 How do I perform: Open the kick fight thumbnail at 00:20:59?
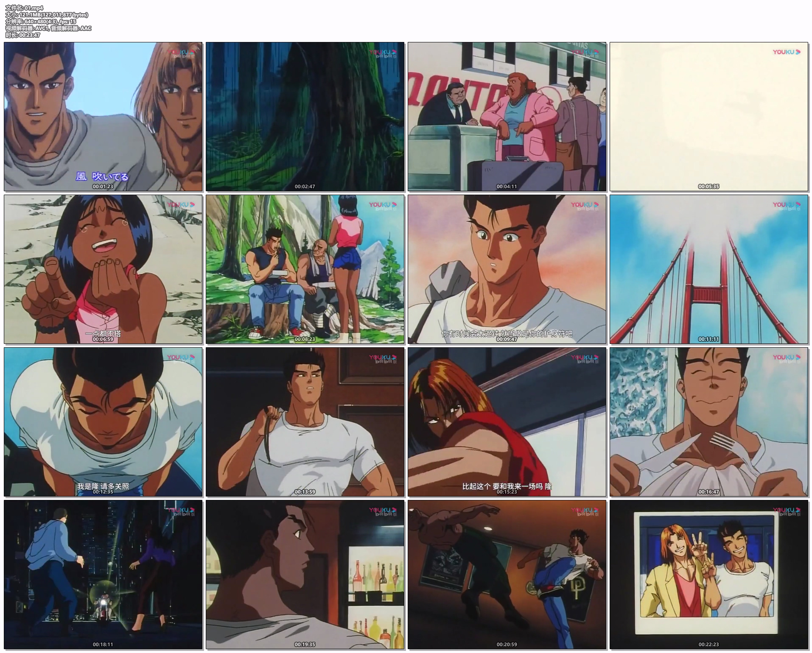(507, 575)
